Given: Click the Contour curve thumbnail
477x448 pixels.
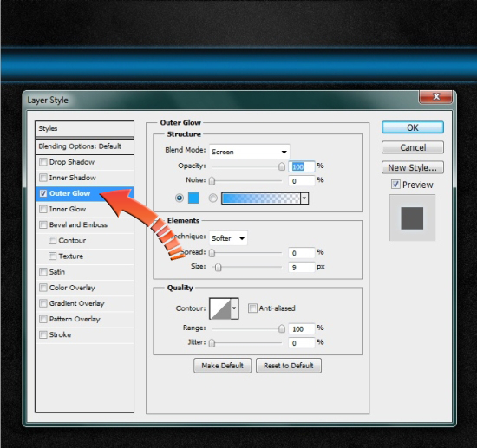Looking at the screenshot, I should (220, 308).
